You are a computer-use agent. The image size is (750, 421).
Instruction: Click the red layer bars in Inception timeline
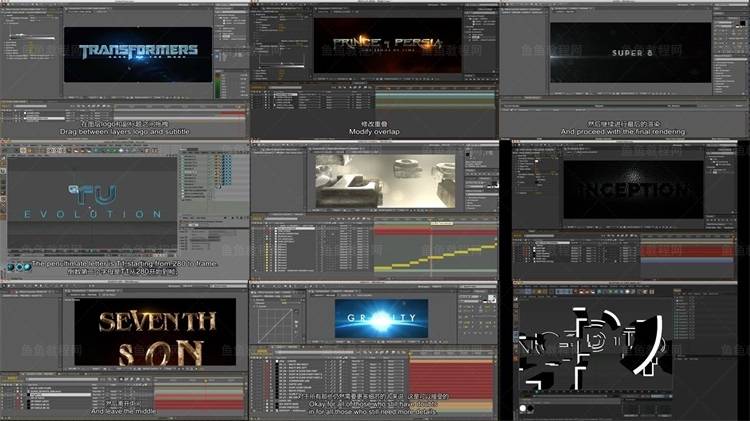(x=687, y=251)
